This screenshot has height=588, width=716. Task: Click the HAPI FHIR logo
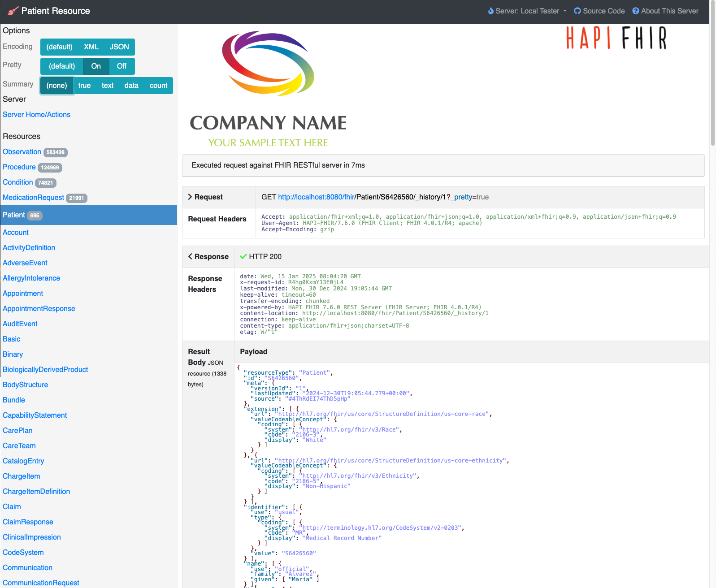(616, 38)
